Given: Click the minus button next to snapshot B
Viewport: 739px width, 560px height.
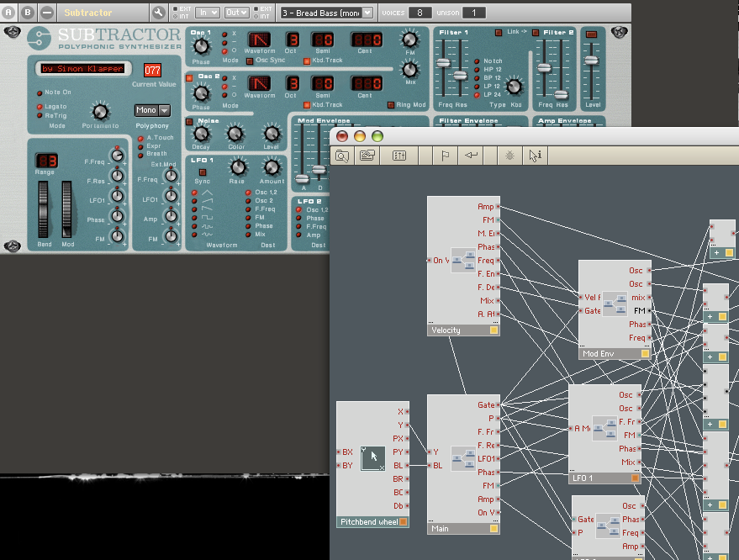Looking at the screenshot, I should pyautogui.click(x=47, y=13).
